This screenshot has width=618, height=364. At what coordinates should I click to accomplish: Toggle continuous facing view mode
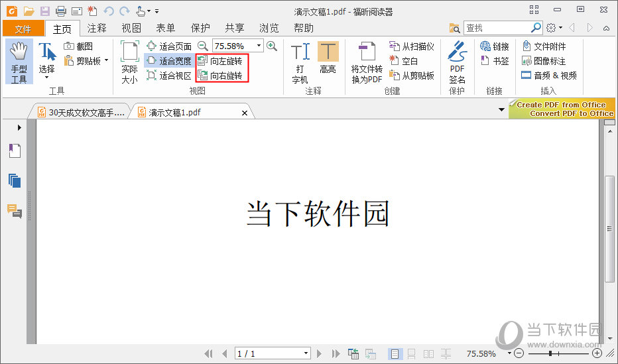point(446,354)
